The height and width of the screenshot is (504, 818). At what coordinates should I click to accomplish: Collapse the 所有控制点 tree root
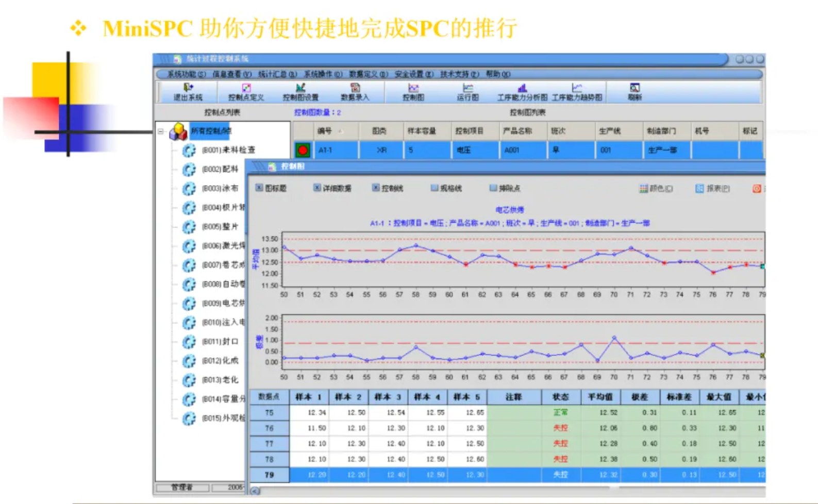161,131
